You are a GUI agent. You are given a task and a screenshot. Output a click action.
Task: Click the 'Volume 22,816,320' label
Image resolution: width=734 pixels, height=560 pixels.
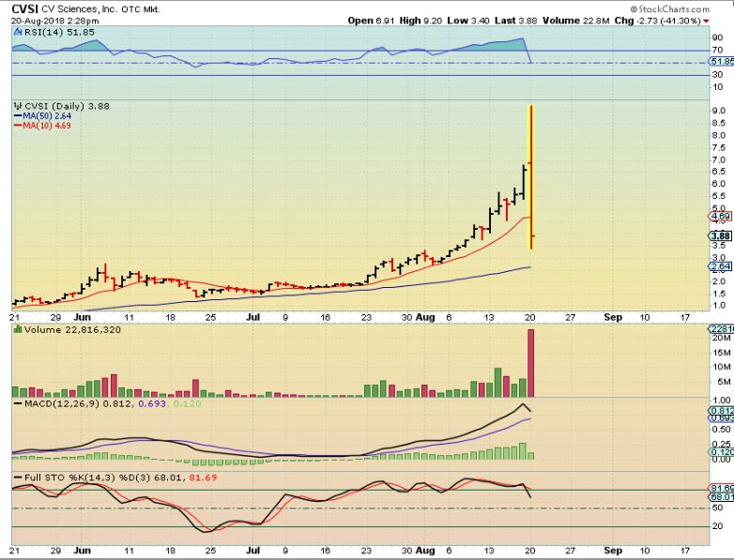point(72,330)
